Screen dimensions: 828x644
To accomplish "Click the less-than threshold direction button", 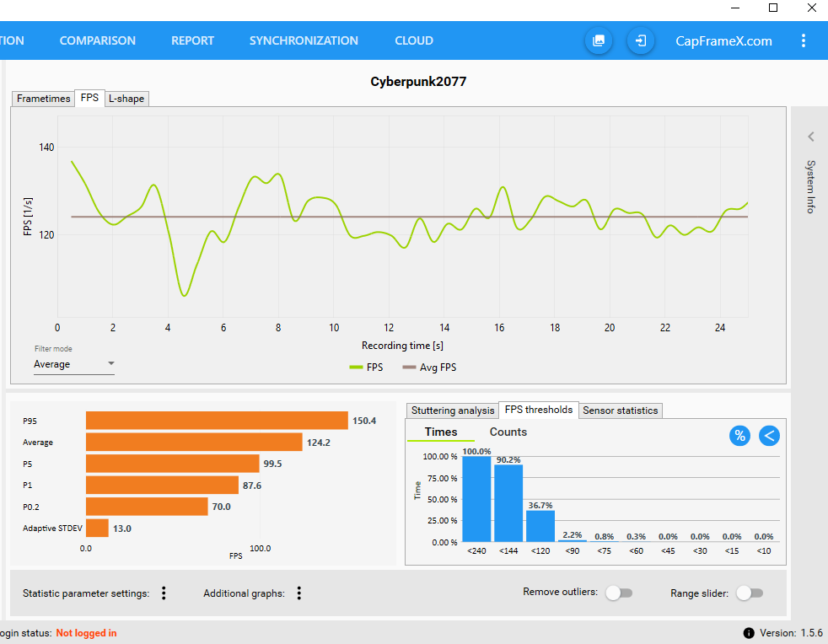I will coord(769,436).
